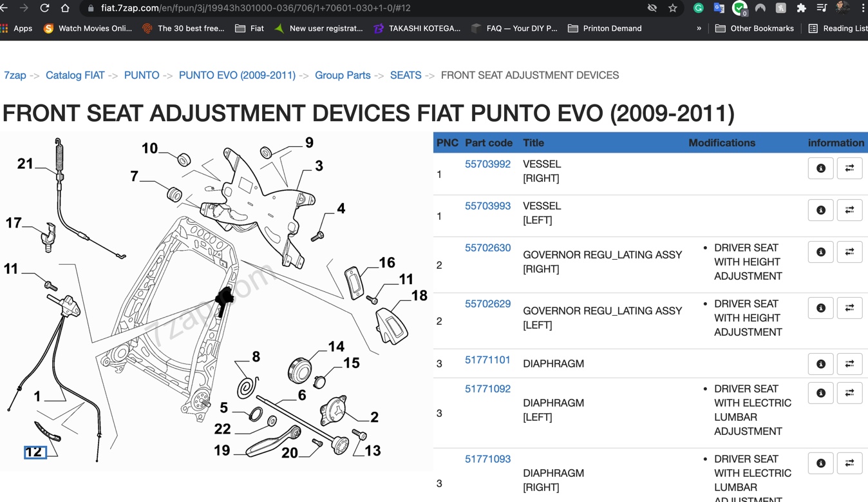The image size is (868, 502).
Task: Open the Printon Demand bookmarks folder
Action: (605, 28)
